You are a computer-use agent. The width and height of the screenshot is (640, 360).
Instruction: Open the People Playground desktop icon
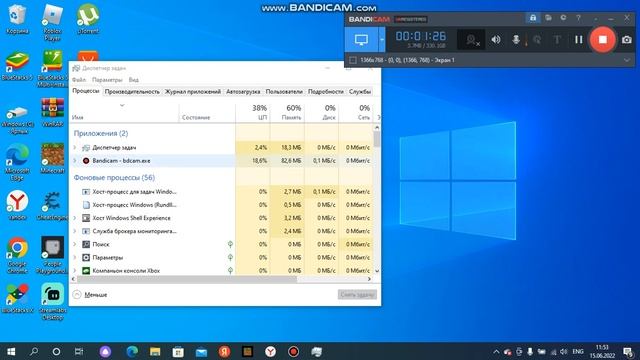pos(52,255)
